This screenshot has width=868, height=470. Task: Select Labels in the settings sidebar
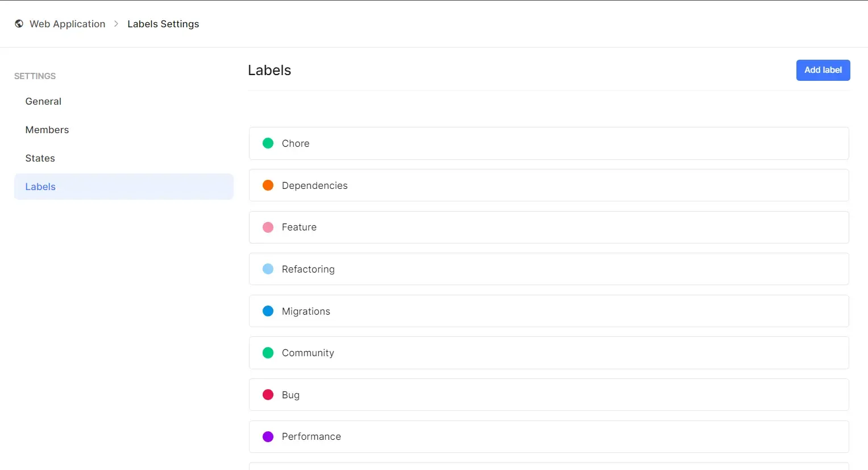coord(40,187)
